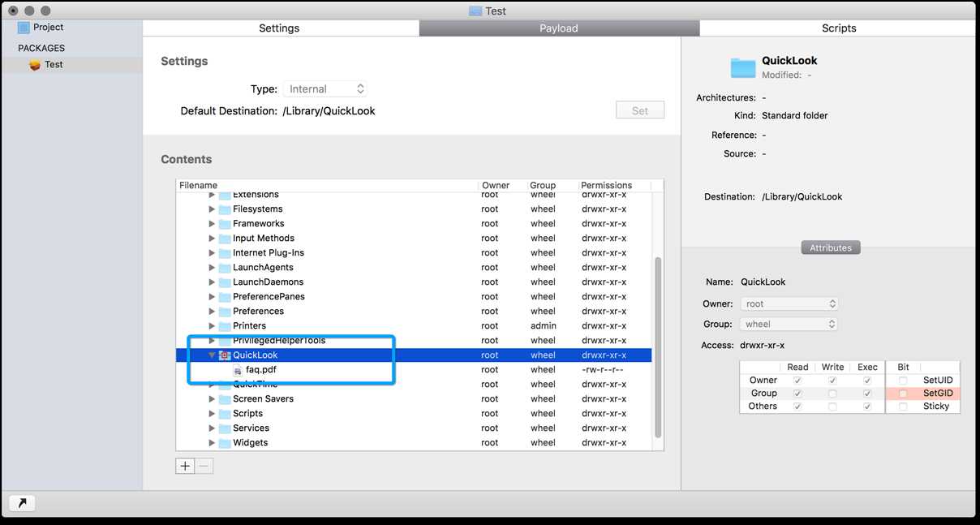Expand the Services folder triangle
The height and width of the screenshot is (525, 980).
(212, 428)
